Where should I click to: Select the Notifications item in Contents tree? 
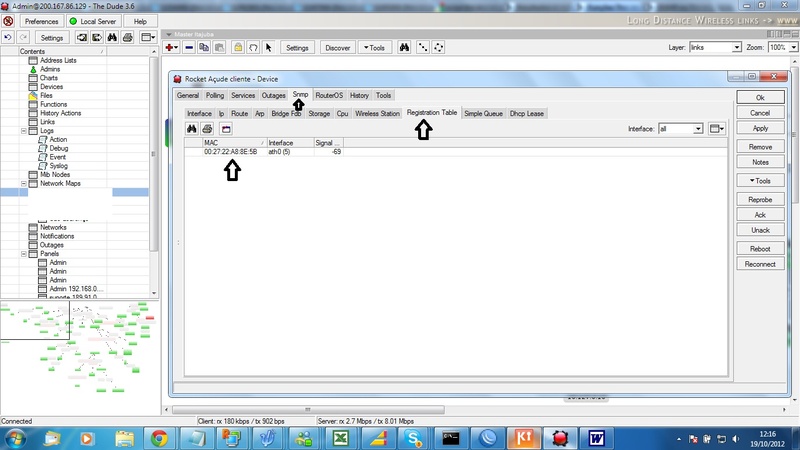tap(57, 236)
